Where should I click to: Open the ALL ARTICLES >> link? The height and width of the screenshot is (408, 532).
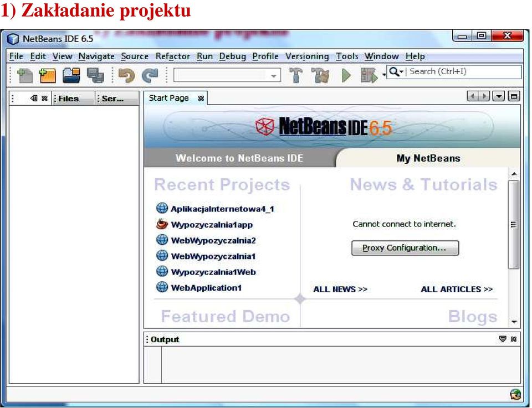(457, 289)
